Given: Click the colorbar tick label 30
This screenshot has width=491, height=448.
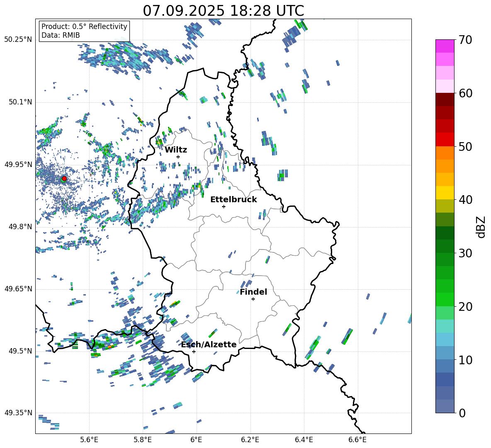Looking at the screenshot, I should (465, 253).
